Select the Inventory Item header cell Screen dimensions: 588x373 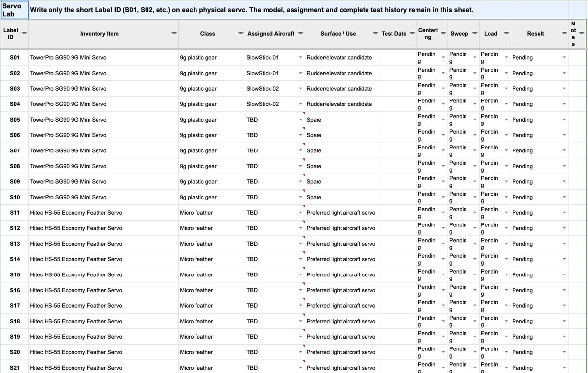click(103, 34)
